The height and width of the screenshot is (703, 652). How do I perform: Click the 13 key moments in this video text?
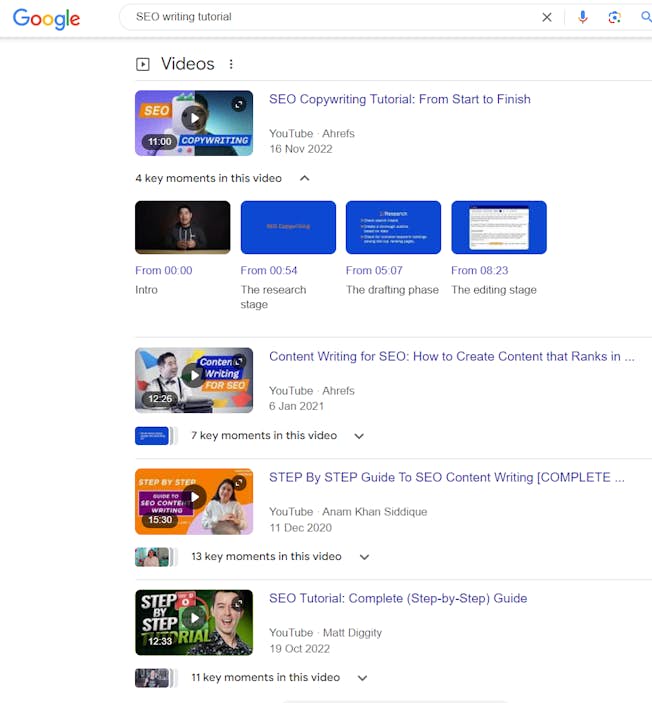coord(266,556)
